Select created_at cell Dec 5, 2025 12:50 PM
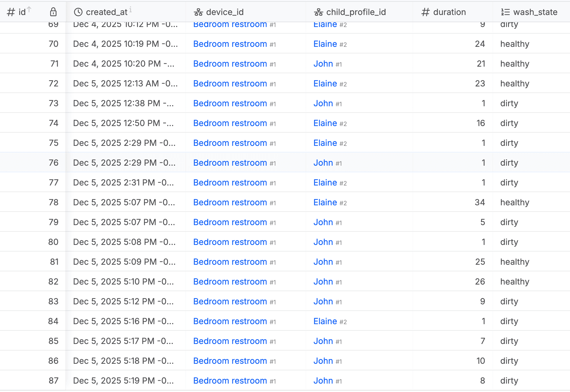 point(126,123)
